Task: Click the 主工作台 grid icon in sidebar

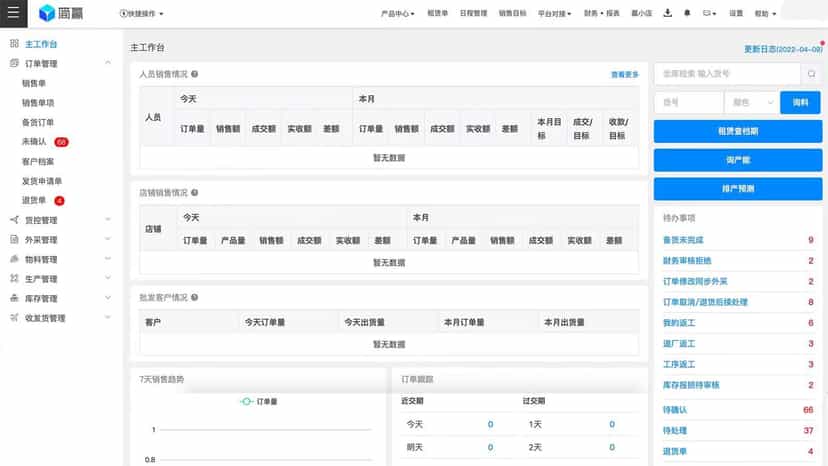Action: pyautogui.click(x=14, y=43)
